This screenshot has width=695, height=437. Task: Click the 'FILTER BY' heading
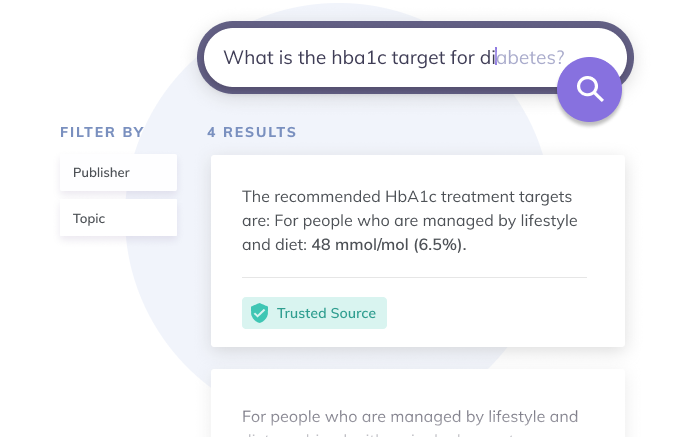coord(102,132)
